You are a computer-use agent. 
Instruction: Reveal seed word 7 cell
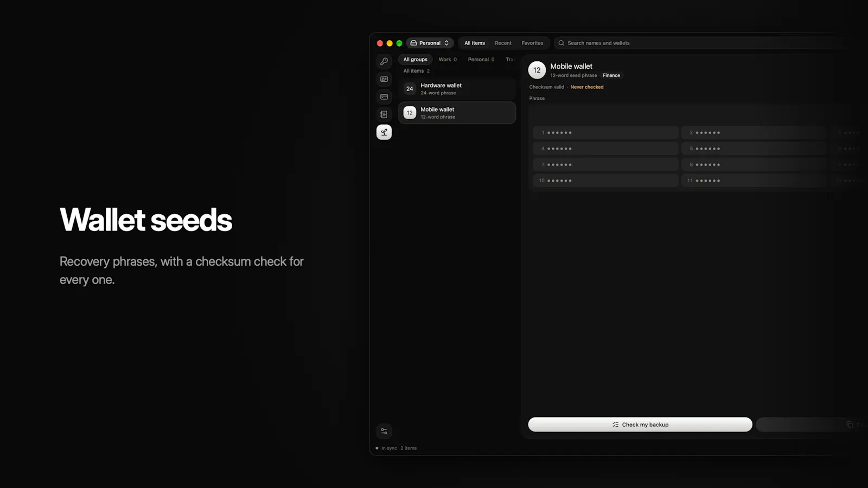click(x=605, y=165)
